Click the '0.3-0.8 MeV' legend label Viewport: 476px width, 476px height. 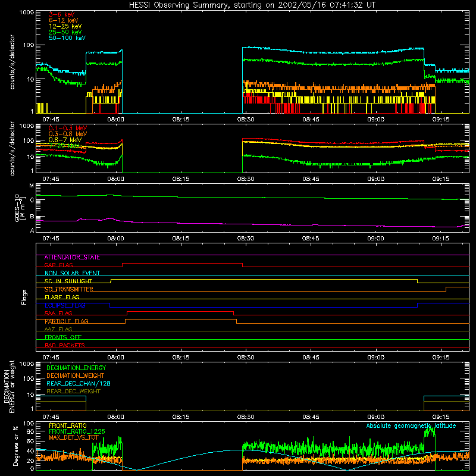click(68, 134)
